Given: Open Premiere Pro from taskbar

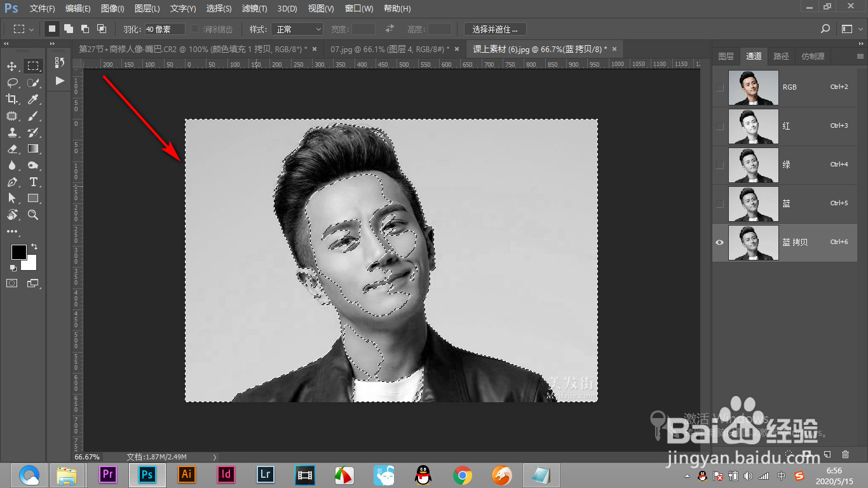Looking at the screenshot, I should (x=109, y=474).
